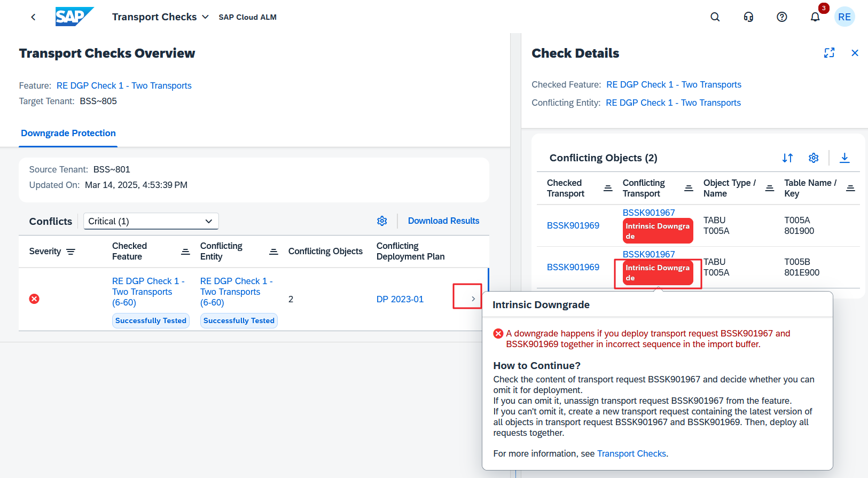Viewport: 868px width, 478px height.
Task: Expand the conflict row details chevron
Action: click(x=473, y=299)
